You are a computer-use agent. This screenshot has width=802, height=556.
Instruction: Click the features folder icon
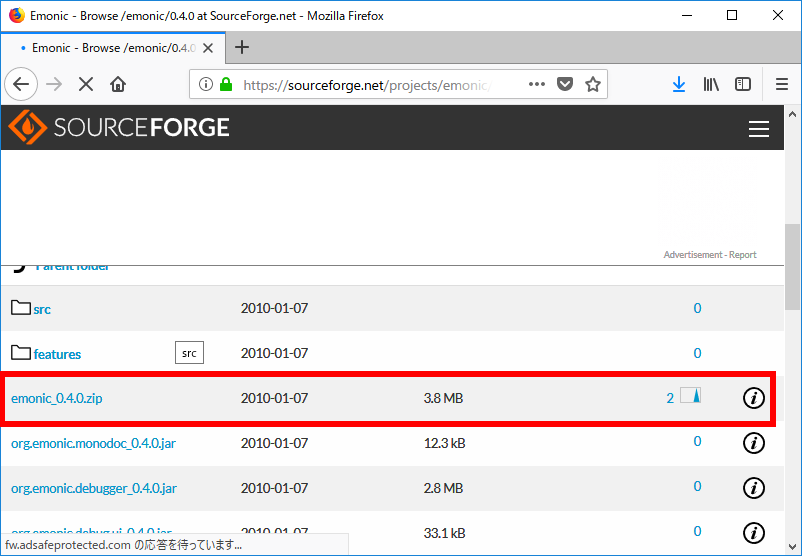(20, 352)
